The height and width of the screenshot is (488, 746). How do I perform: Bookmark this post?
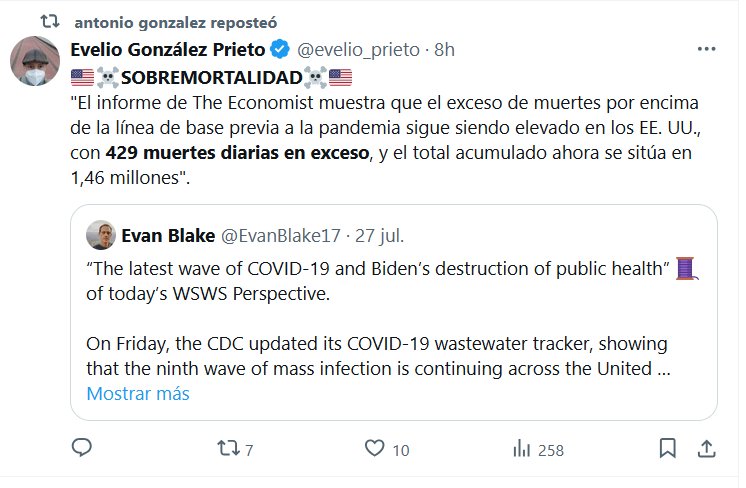(x=666, y=448)
